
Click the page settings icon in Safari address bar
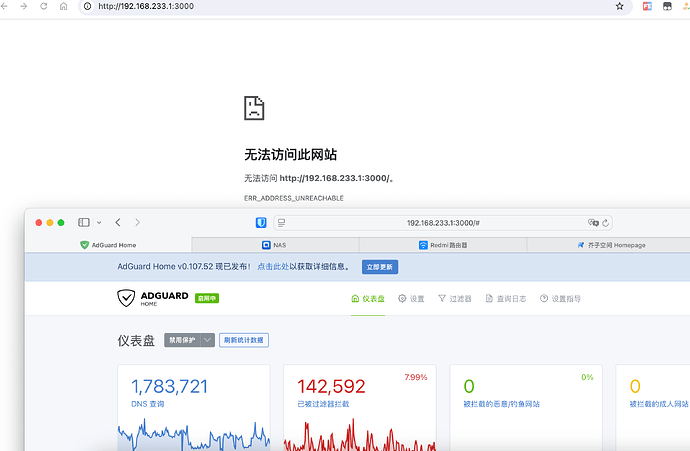[x=282, y=223]
